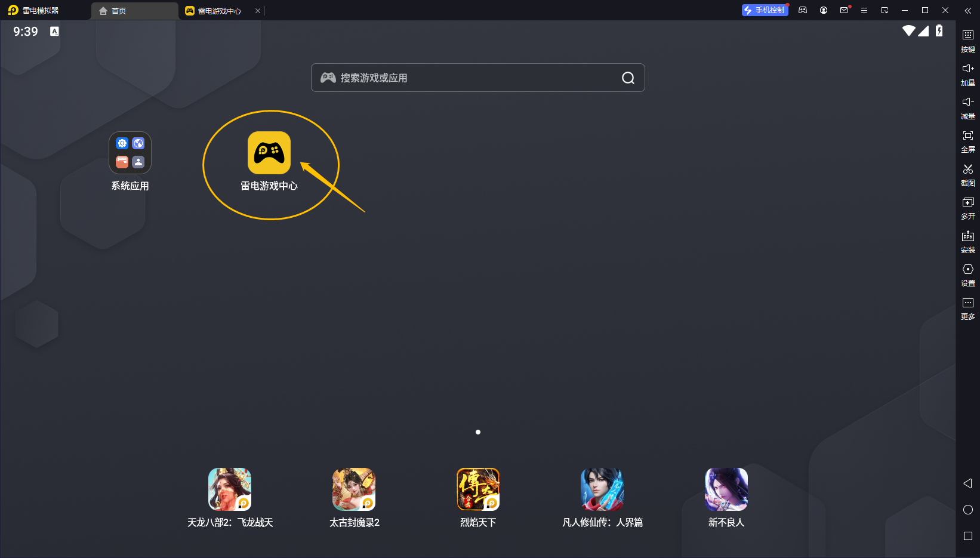Click the 手机控制 button

pos(765,10)
